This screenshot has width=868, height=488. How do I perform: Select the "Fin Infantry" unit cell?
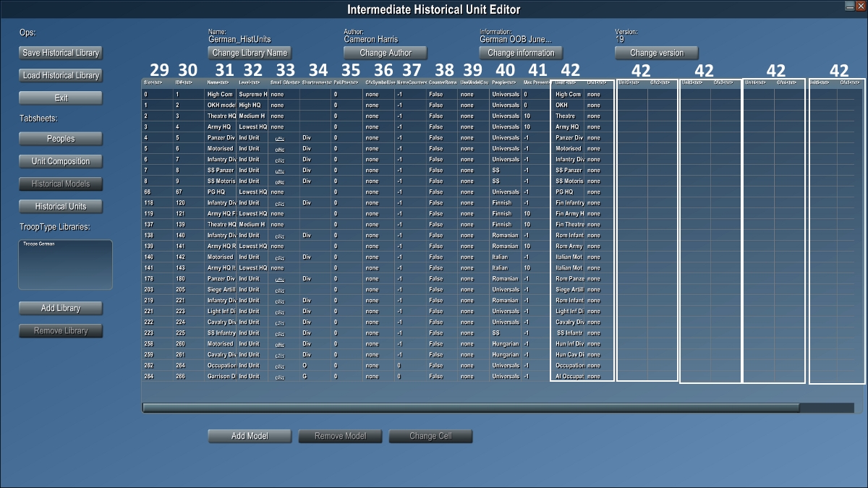[569, 203]
